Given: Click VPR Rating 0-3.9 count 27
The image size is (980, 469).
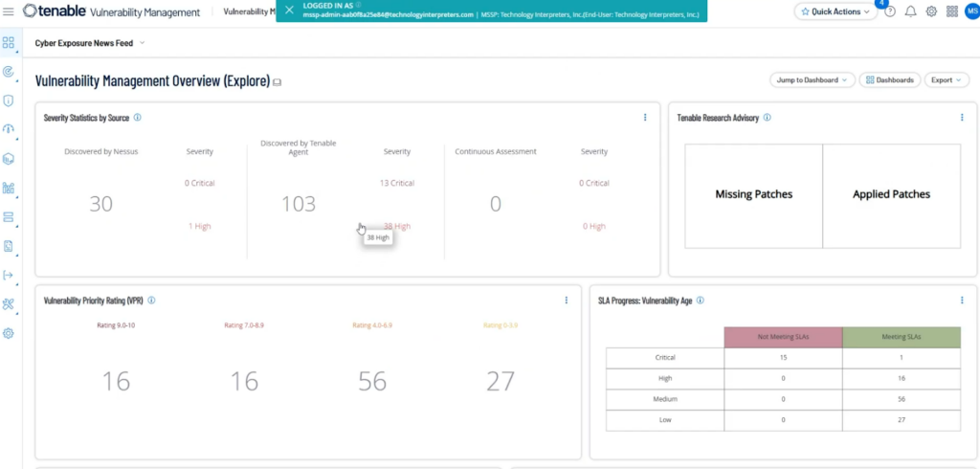Looking at the screenshot, I should (x=500, y=381).
